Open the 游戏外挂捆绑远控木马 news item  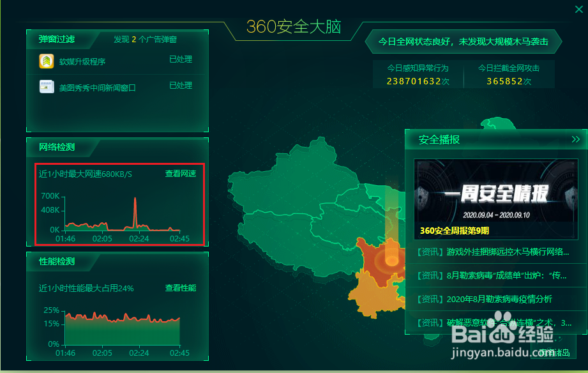tap(492, 252)
